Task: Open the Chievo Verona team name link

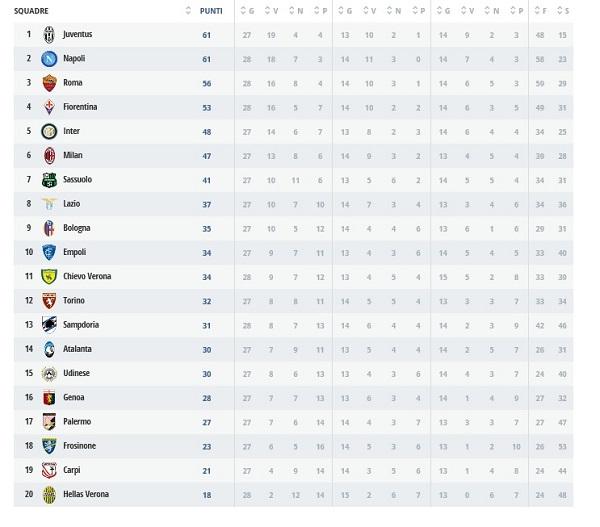Action: (x=87, y=276)
